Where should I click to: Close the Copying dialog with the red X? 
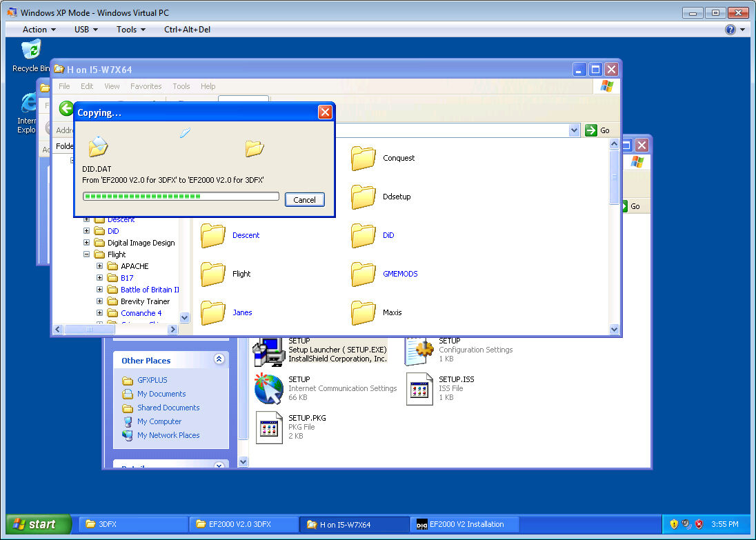pyautogui.click(x=325, y=112)
